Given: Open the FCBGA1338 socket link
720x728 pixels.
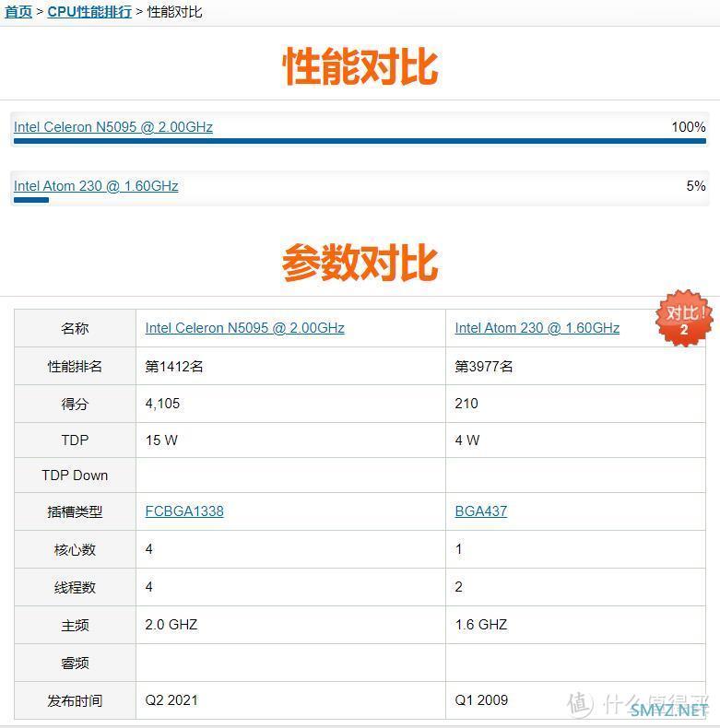Looking at the screenshot, I should (x=184, y=511).
